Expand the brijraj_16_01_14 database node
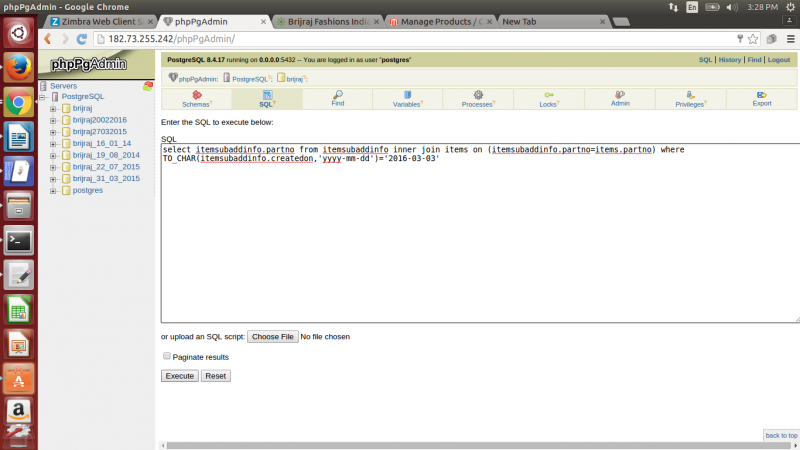 (x=53, y=144)
